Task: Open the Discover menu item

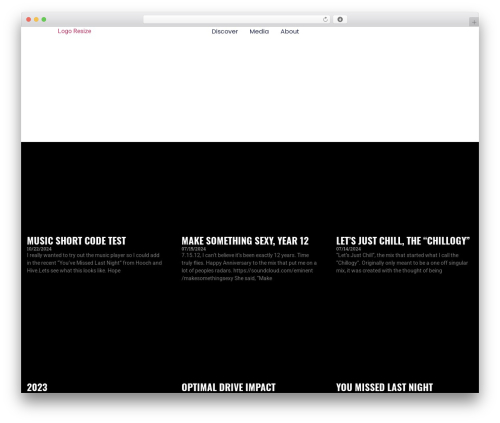Action: point(225,31)
